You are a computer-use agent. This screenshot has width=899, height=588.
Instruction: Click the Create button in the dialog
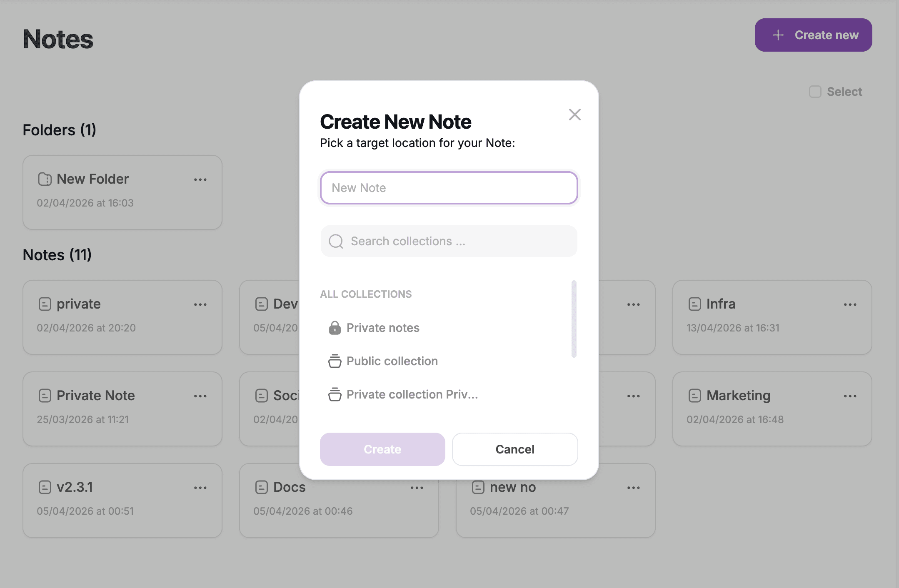(x=382, y=449)
